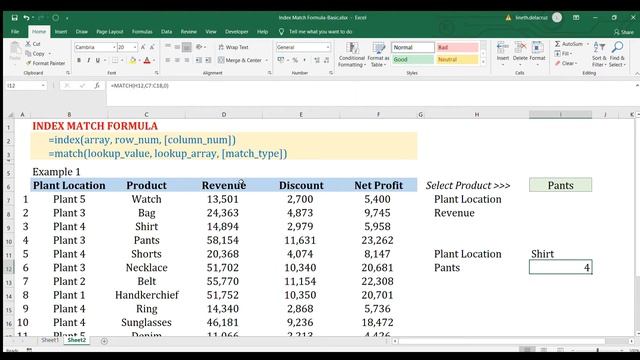This screenshot has height=360, width=640.
Task: Select column D header
Action: pos(224,115)
